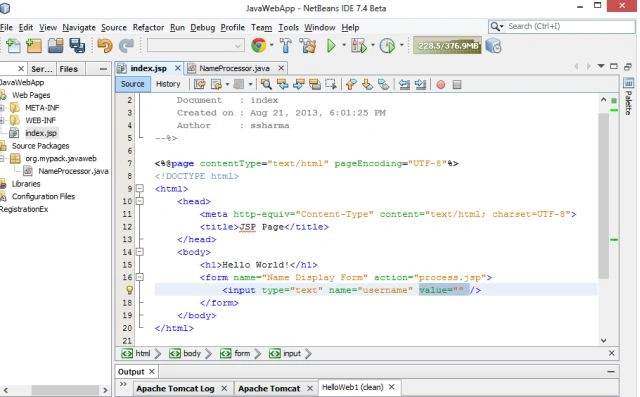
Task: Select NameProcessor.java in project tree
Action: coord(73,171)
